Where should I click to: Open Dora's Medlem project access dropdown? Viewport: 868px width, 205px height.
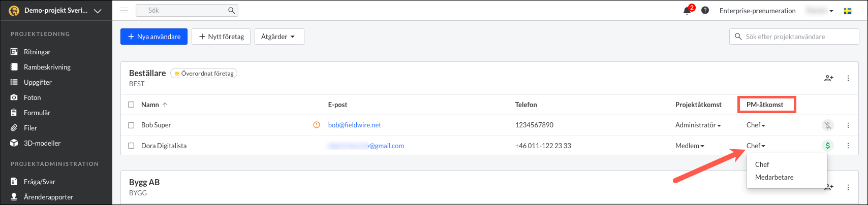[690, 146]
